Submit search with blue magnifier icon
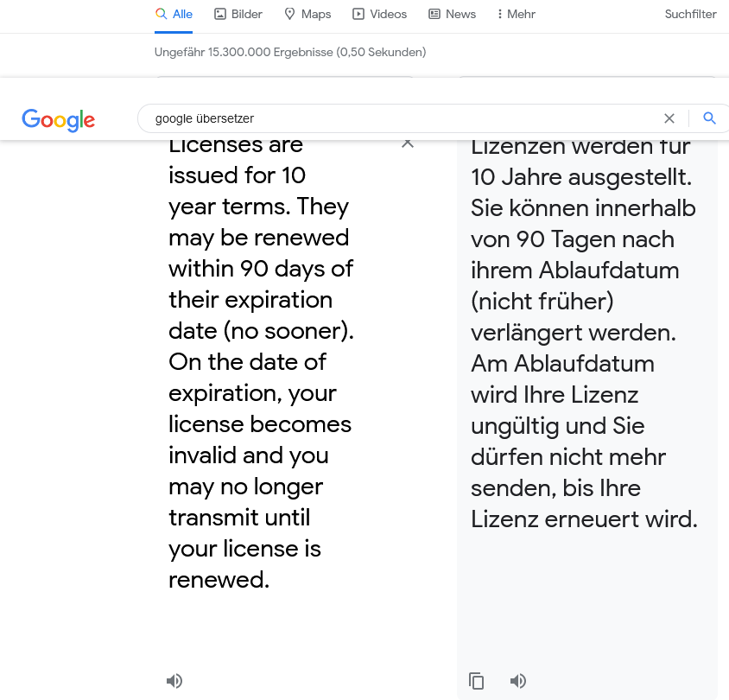Image resolution: width=729 pixels, height=700 pixels. (709, 118)
